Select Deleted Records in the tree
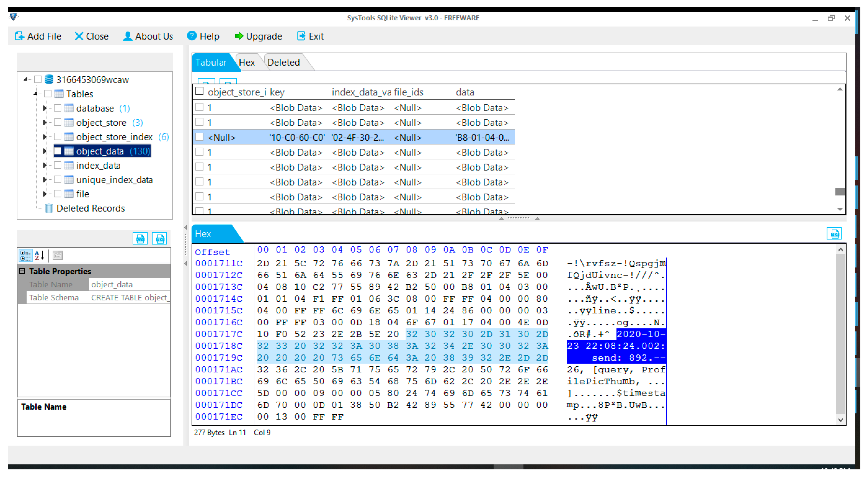 [x=90, y=208]
